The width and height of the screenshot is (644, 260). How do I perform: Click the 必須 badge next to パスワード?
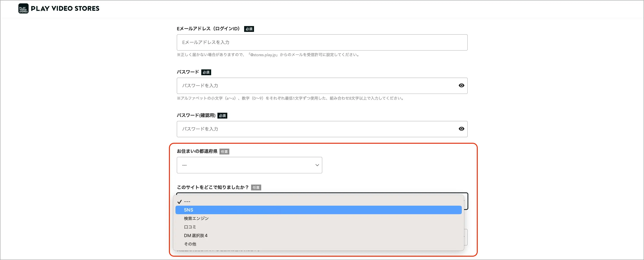click(206, 72)
